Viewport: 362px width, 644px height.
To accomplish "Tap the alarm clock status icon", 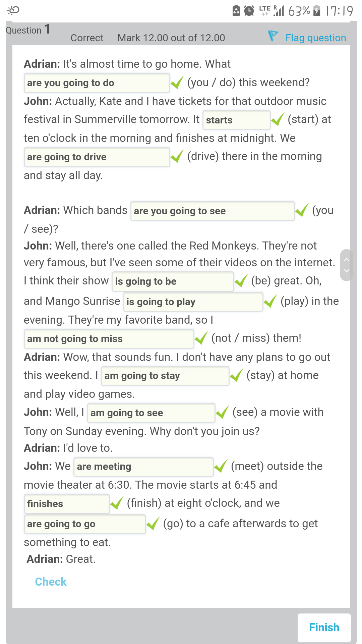I will click(x=249, y=11).
